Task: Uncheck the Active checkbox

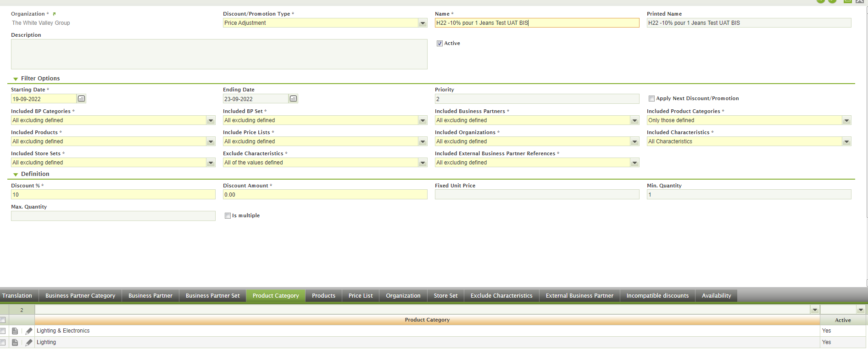Action: pyautogui.click(x=440, y=43)
